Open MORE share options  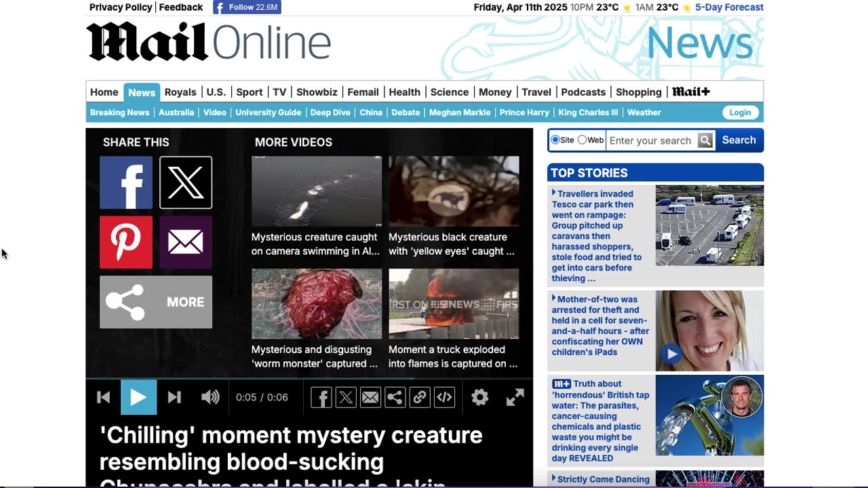coord(156,302)
